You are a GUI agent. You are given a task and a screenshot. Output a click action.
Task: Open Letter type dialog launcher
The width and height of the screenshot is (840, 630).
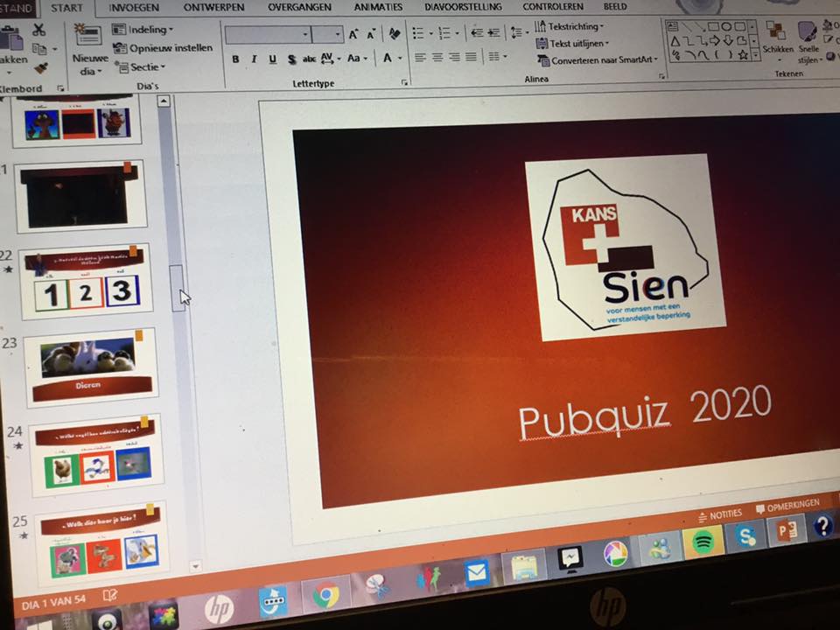[404, 82]
